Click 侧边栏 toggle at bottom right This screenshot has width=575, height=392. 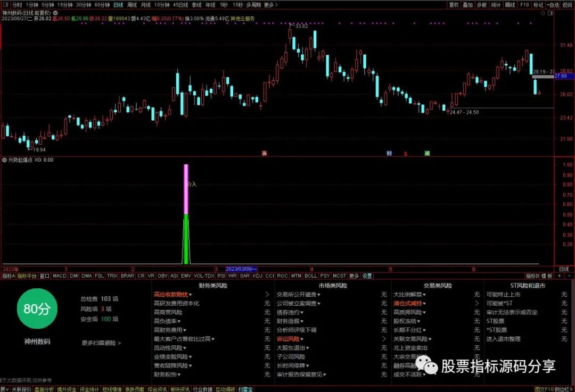pos(563,389)
